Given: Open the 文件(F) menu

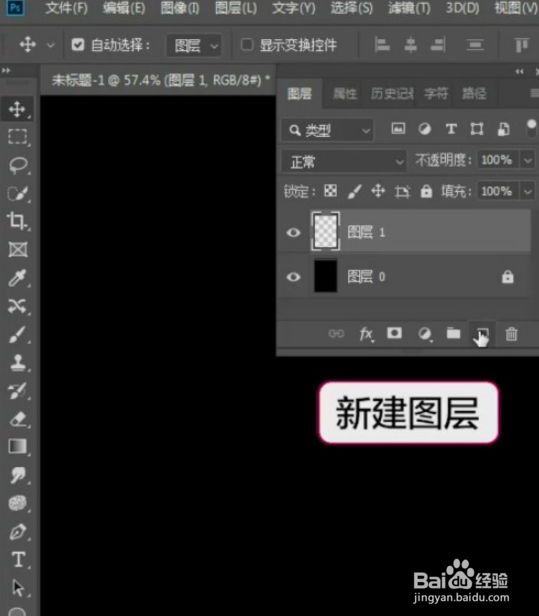Looking at the screenshot, I should pyautogui.click(x=66, y=8).
